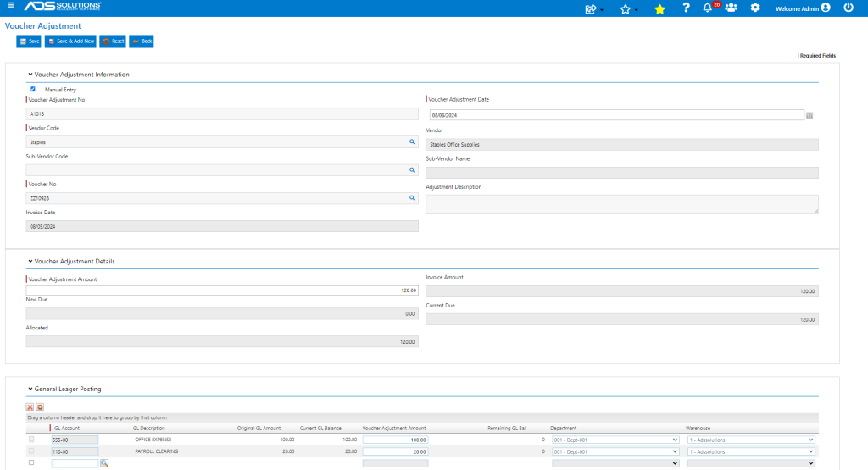Delete selected GL posting rows with red X

pyautogui.click(x=30, y=407)
